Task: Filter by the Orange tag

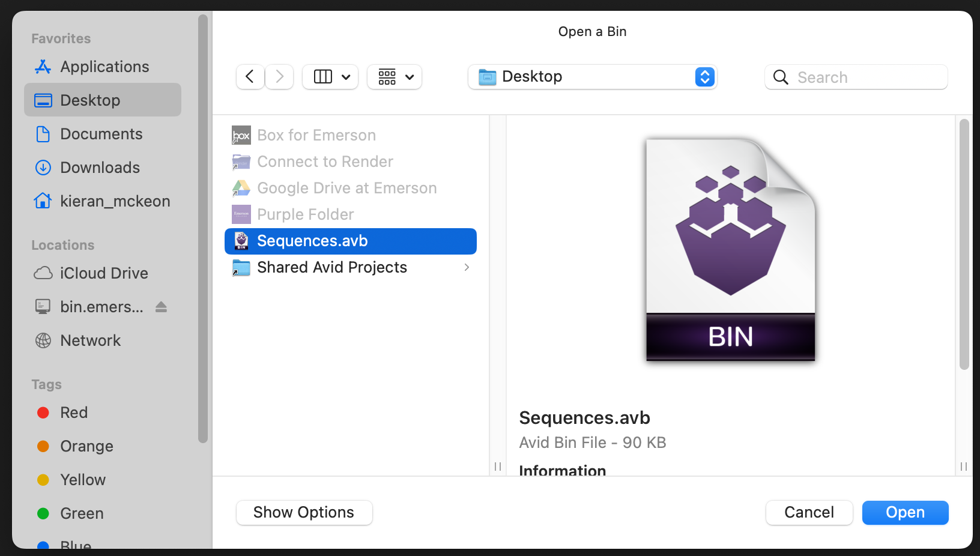Action: 103,446
